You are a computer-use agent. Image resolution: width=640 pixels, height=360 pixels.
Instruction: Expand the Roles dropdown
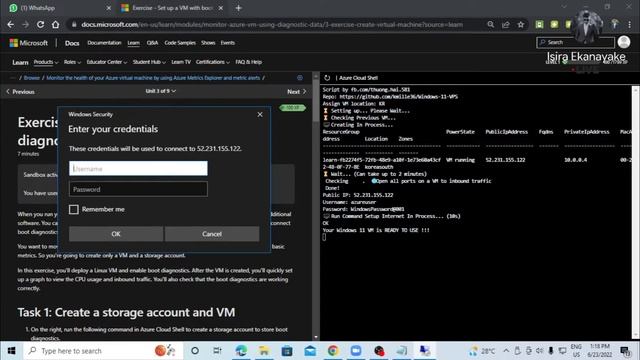pyautogui.click(x=72, y=62)
